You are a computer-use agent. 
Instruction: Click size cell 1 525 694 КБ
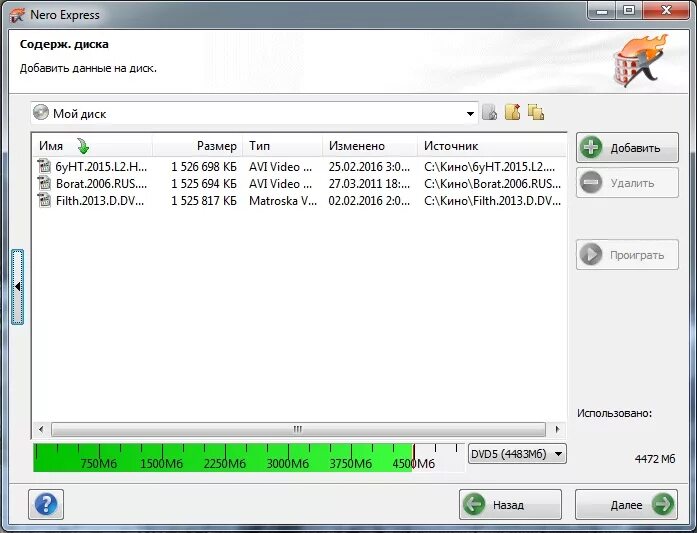[x=204, y=184]
